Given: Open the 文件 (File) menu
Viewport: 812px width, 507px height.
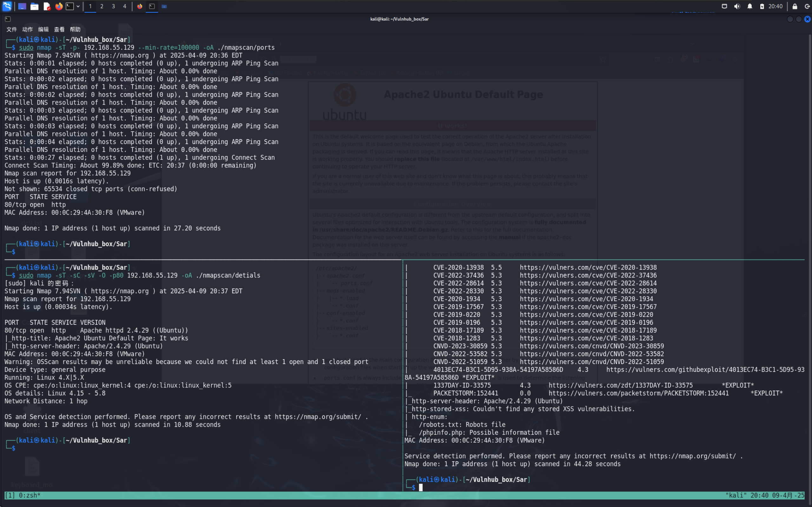Looking at the screenshot, I should point(11,29).
